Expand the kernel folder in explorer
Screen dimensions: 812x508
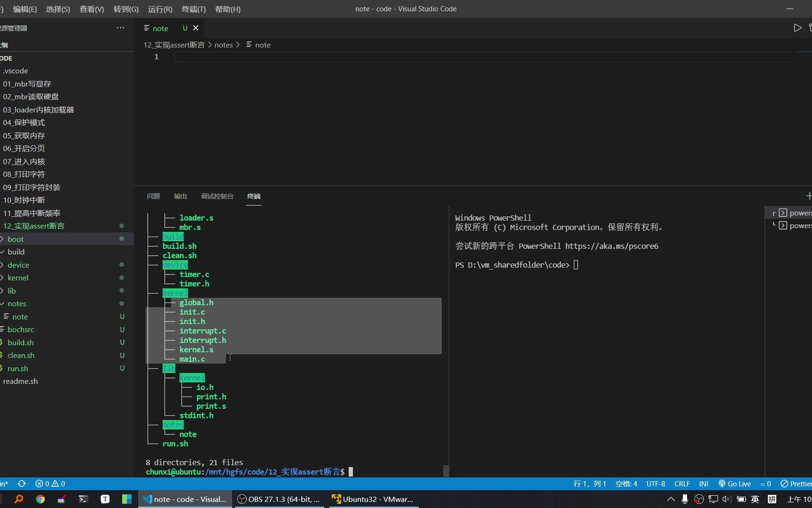coord(67,278)
